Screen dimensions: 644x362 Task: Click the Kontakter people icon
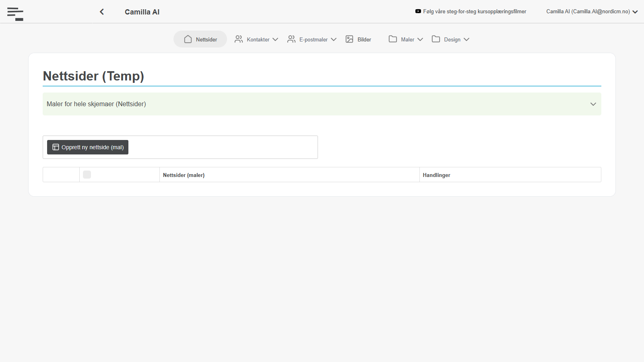point(239,39)
